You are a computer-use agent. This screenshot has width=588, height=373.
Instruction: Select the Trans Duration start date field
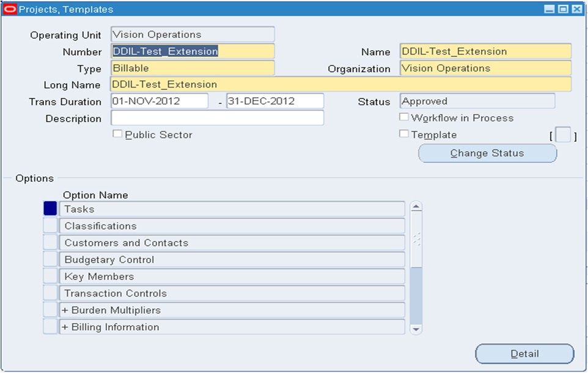click(159, 100)
